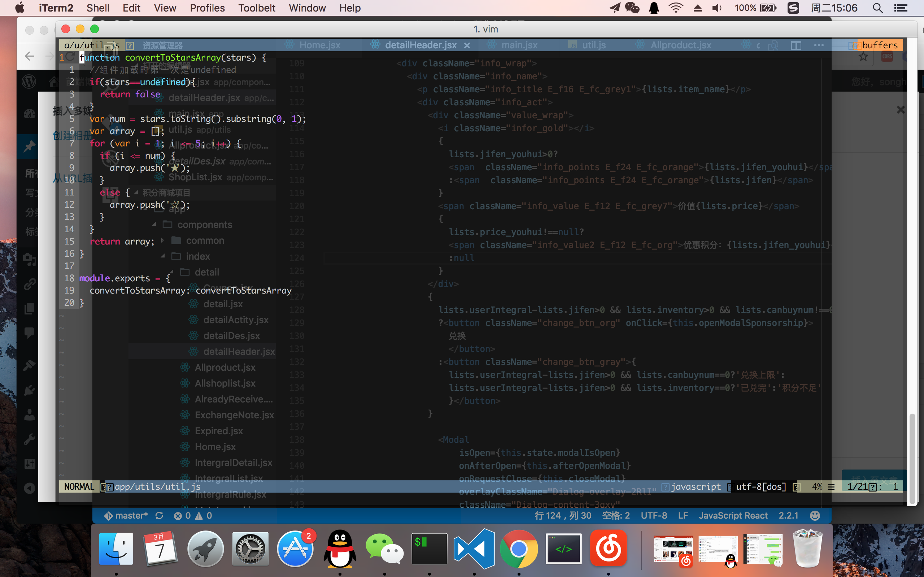Screen dimensions: 924x577
Task: Open Spotlight search magnifier in menu bar
Action: 877,8
